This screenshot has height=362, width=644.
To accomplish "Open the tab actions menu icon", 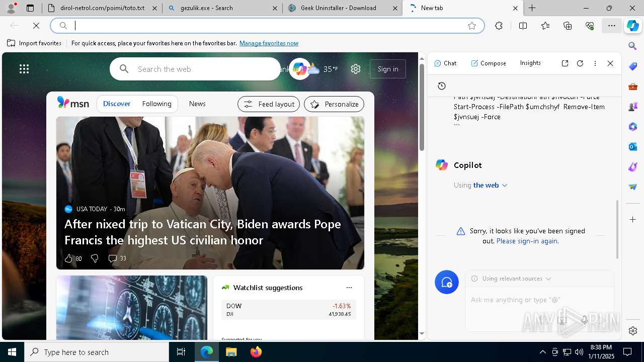I will (30, 8).
